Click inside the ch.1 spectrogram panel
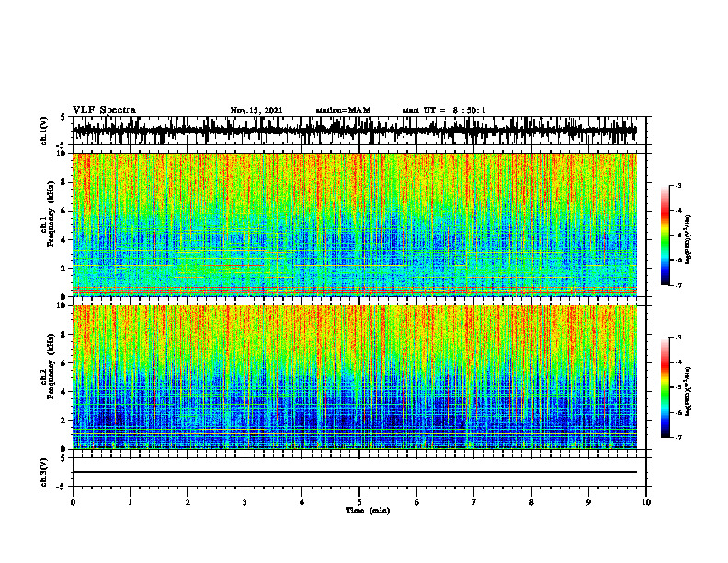 (355, 224)
